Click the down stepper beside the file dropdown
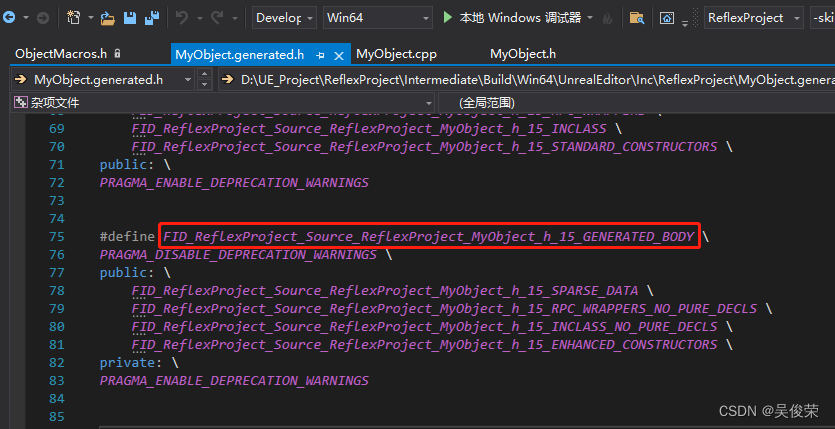The height and width of the screenshot is (429, 835). point(204,85)
